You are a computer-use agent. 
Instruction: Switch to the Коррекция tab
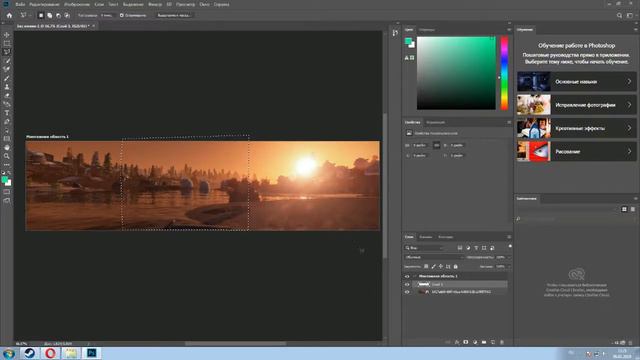436,122
